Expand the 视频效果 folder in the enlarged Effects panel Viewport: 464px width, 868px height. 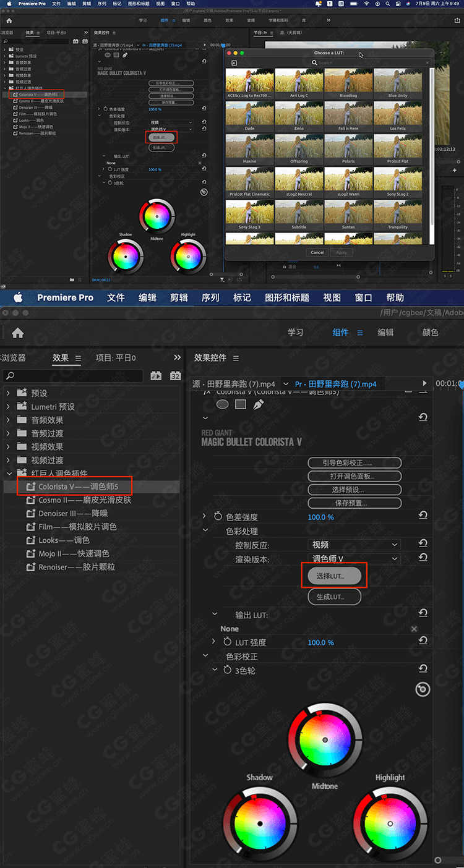[8, 446]
